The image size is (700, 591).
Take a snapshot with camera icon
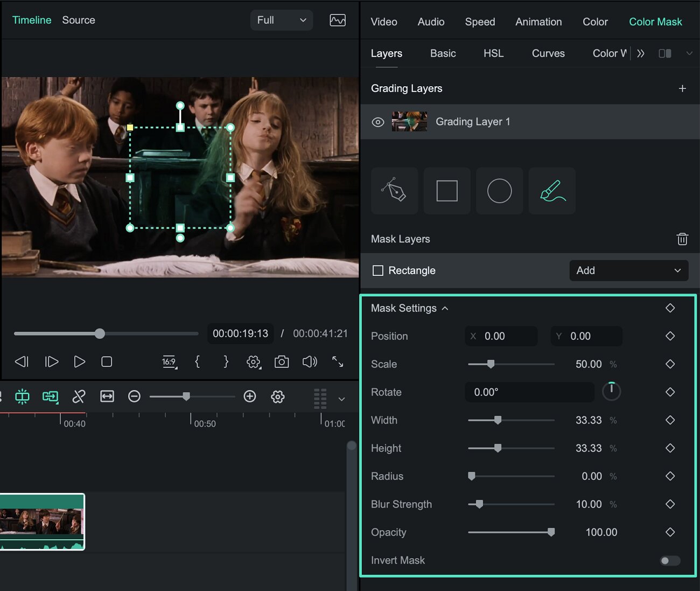coord(282,361)
